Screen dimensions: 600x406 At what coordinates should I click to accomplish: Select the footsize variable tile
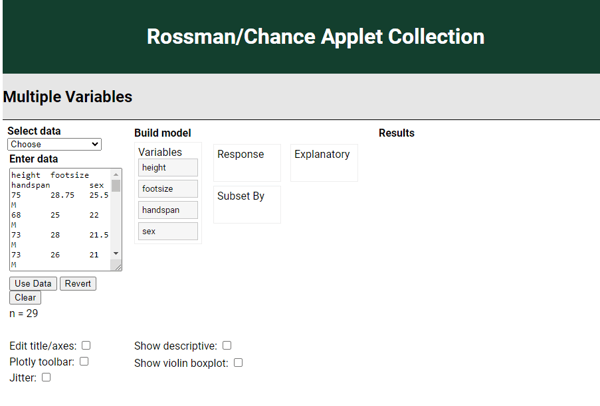pos(168,189)
